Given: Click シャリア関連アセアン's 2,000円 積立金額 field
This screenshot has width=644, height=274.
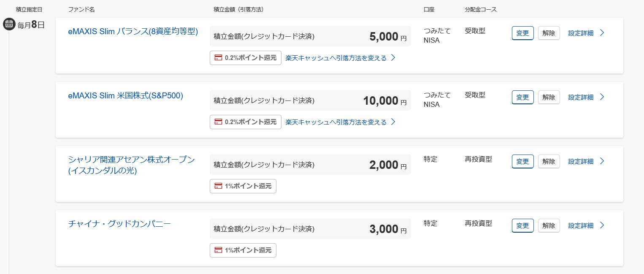Looking at the screenshot, I should click(311, 165).
